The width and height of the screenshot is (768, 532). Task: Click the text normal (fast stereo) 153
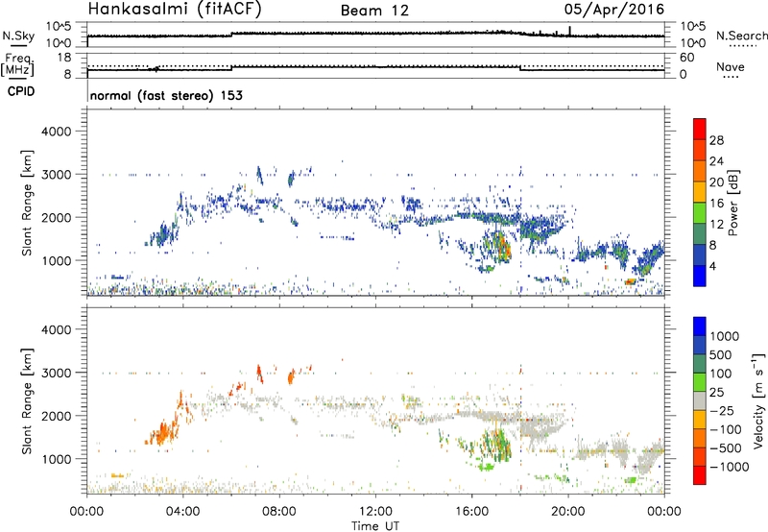tap(166, 95)
